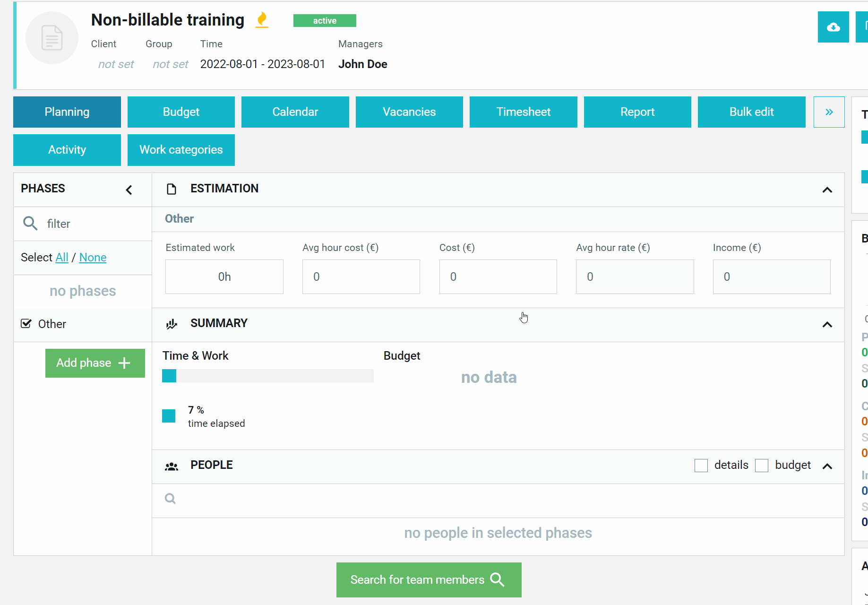Click the plus icon on Add phase
This screenshot has width=868, height=605.
tap(124, 363)
